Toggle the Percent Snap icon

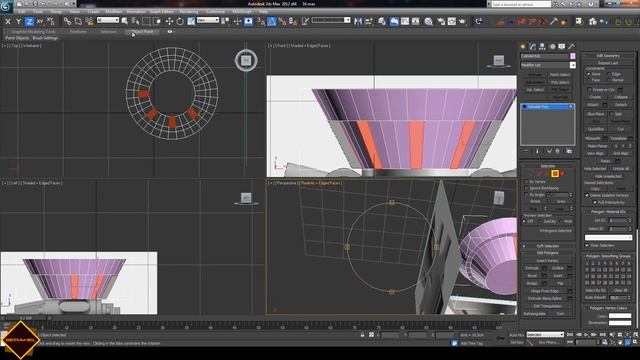282,21
